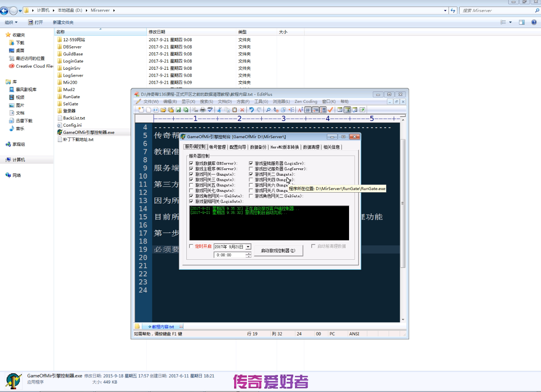
Task: Click the 0:00:00 time input field
Action: (230, 255)
